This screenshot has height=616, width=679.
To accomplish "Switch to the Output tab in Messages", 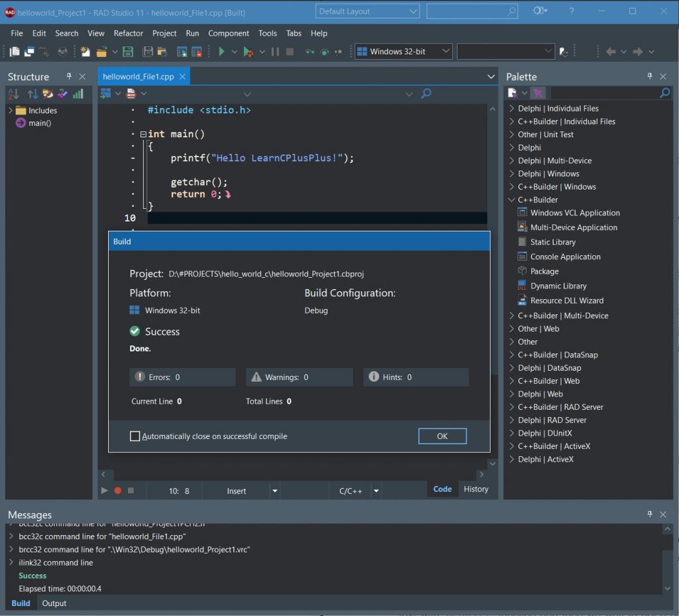I will click(54, 603).
